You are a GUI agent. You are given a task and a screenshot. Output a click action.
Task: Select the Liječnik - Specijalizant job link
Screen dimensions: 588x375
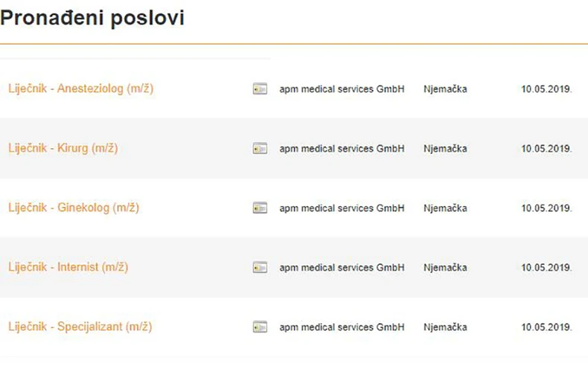(80, 327)
